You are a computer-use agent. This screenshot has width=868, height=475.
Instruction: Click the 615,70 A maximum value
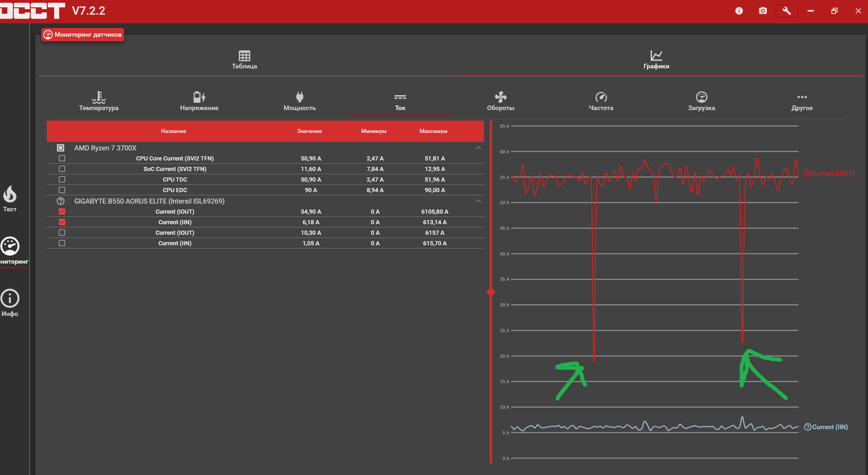tap(434, 243)
